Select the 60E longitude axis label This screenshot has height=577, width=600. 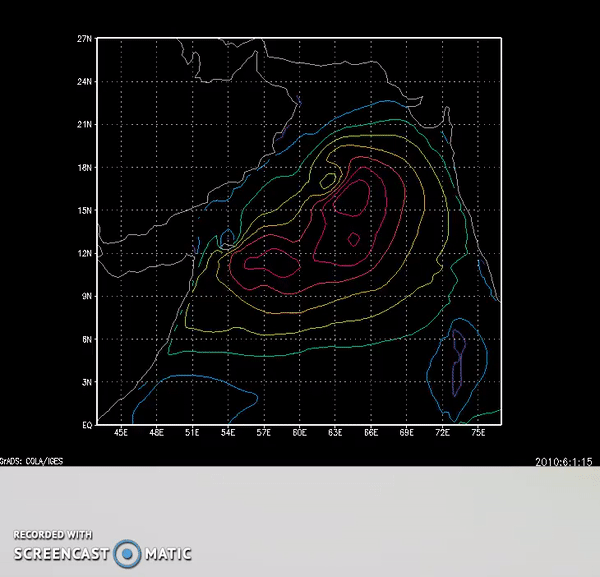(299, 434)
